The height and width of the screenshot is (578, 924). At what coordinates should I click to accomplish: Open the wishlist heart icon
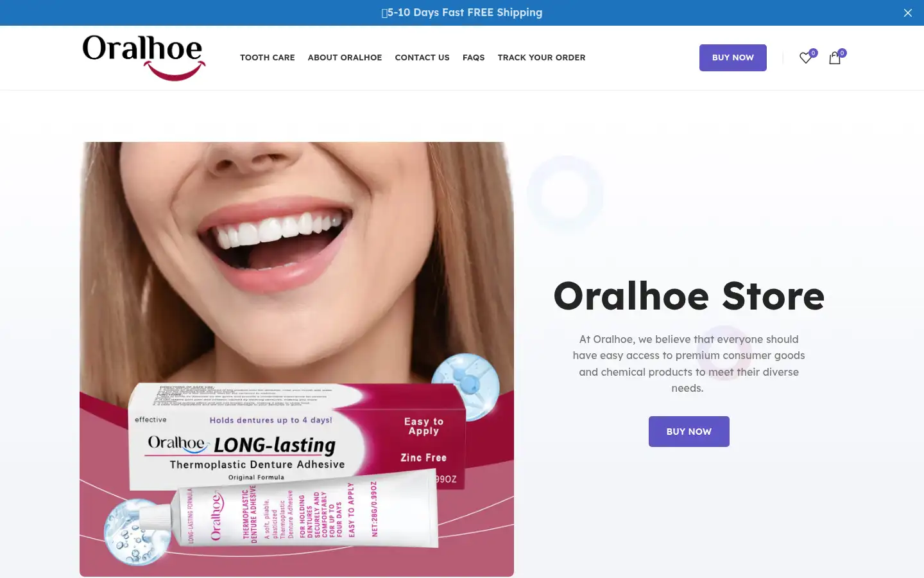(x=805, y=58)
